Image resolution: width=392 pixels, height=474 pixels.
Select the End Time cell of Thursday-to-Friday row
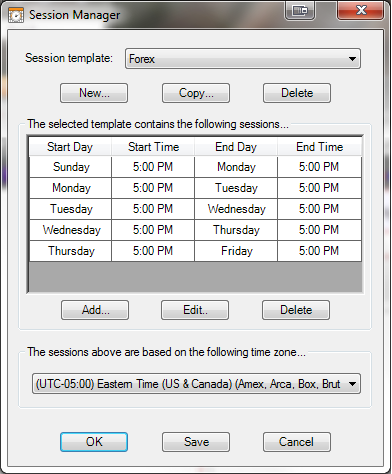click(319, 251)
